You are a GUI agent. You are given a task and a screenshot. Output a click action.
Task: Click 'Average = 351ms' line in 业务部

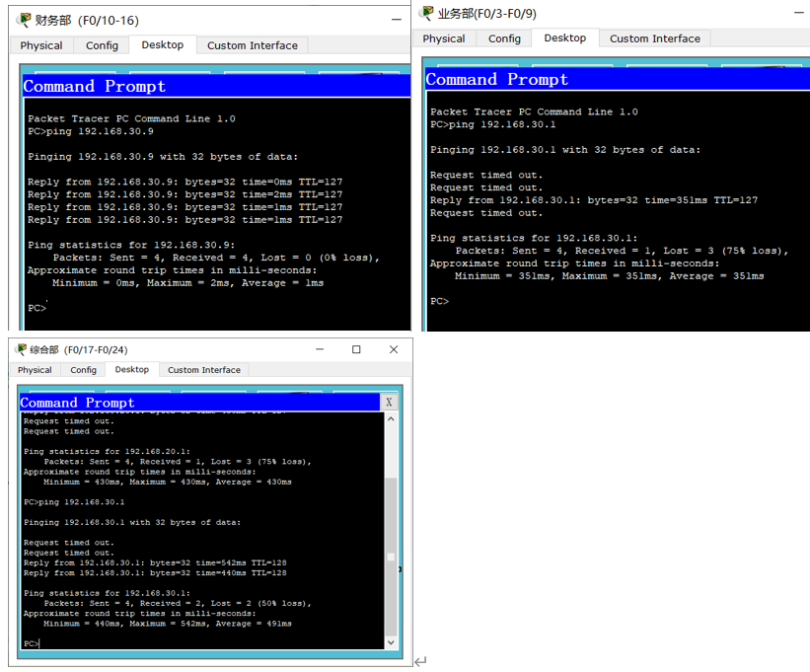(x=609, y=276)
